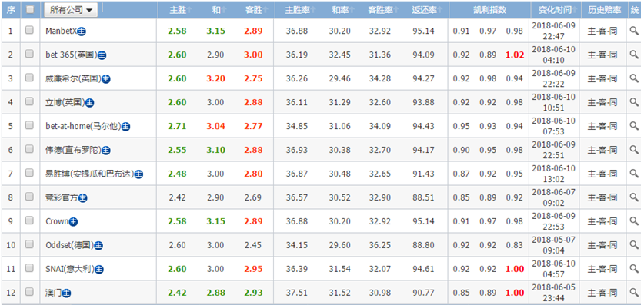Click the magnifier icon in ManbetX row

pyautogui.click(x=635, y=31)
